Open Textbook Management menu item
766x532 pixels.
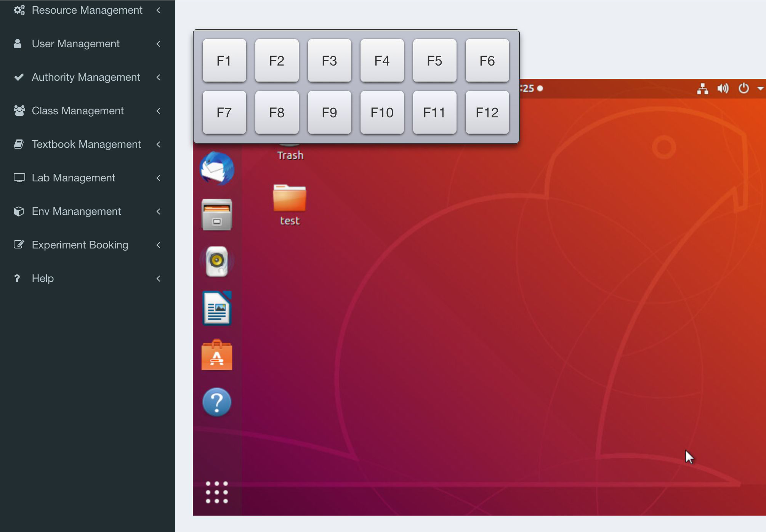88,144
